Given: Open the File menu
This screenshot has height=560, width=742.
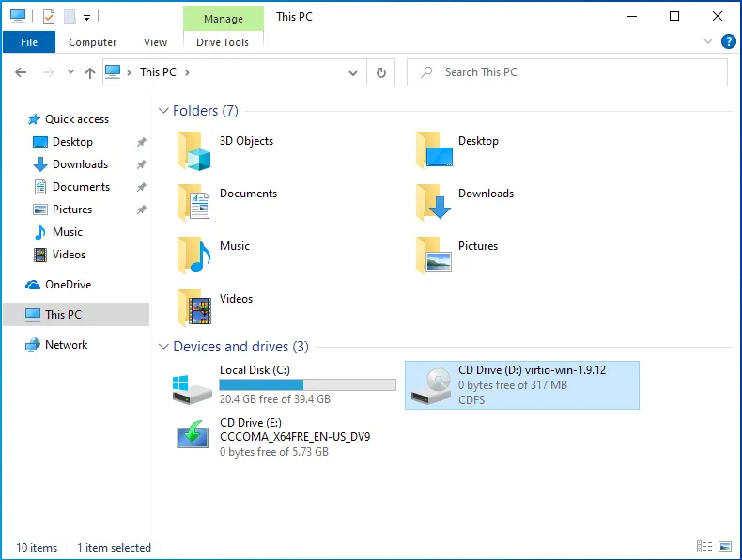Looking at the screenshot, I should [x=29, y=42].
